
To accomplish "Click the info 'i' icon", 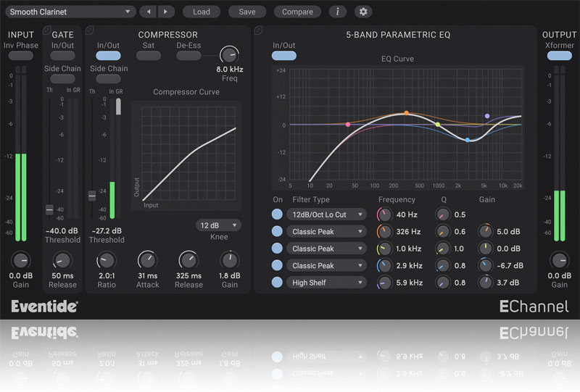I will (337, 12).
